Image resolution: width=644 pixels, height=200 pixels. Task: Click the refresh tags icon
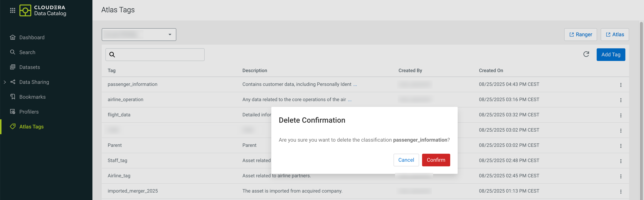point(586,54)
